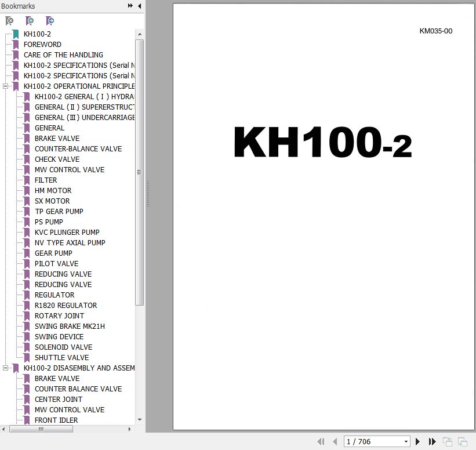The height and width of the screenshot is (450, 476).
Task: Open the PILOT VALVE bookmark
Action: [56, 263]
